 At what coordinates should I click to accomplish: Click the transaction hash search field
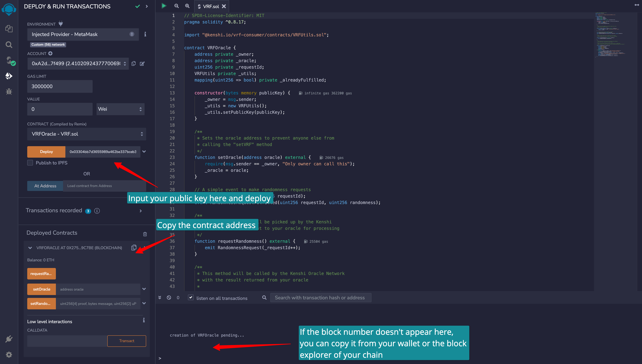(320, 298)
